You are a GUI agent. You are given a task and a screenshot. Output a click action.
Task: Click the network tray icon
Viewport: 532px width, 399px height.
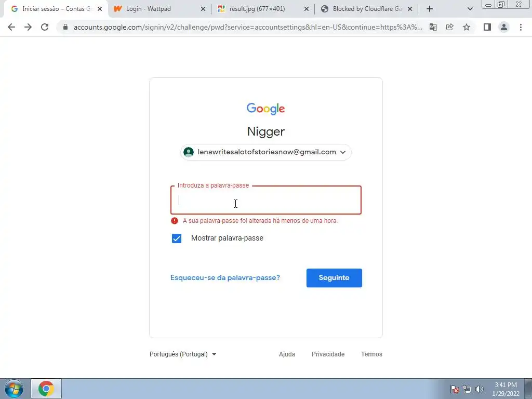point(467,389)
